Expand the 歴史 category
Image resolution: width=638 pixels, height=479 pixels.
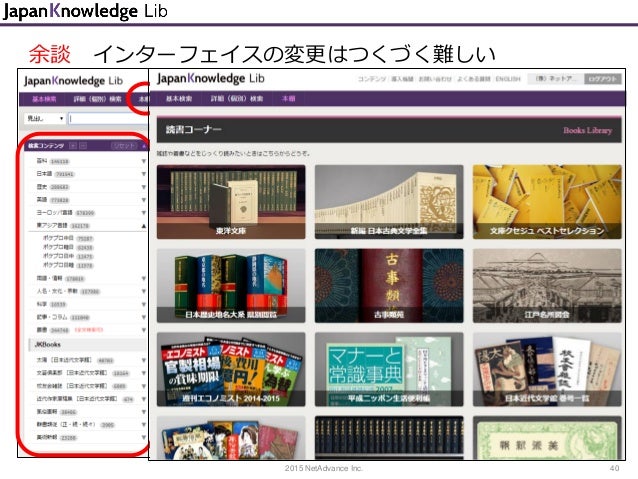pyautogui.click(x=143, y=187)
